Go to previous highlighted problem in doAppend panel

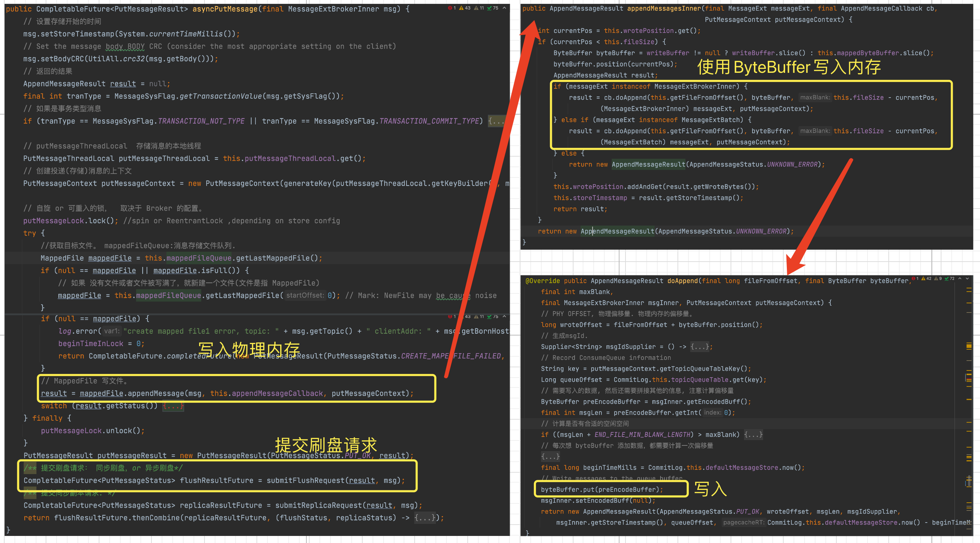[x=960, y=279]
